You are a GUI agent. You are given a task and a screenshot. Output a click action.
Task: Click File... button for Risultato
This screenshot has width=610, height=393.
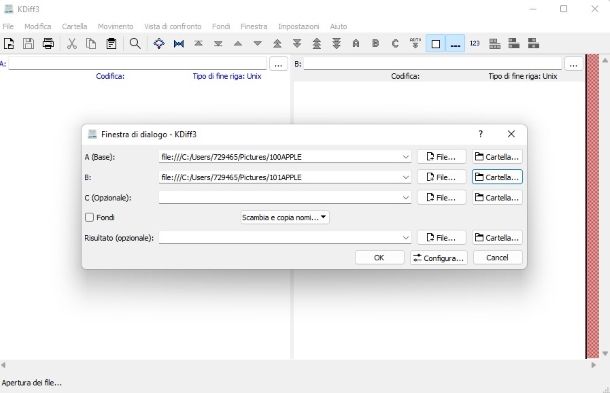[x=441, y=238]
